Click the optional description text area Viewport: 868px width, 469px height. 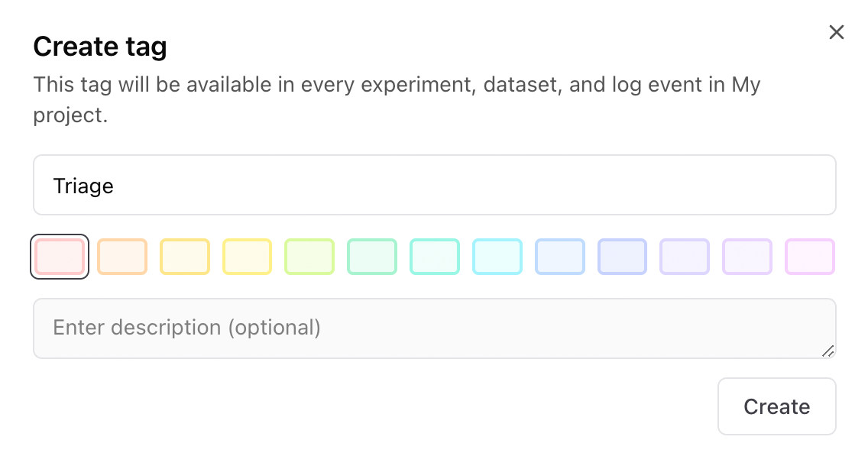(x=434, y=328)
